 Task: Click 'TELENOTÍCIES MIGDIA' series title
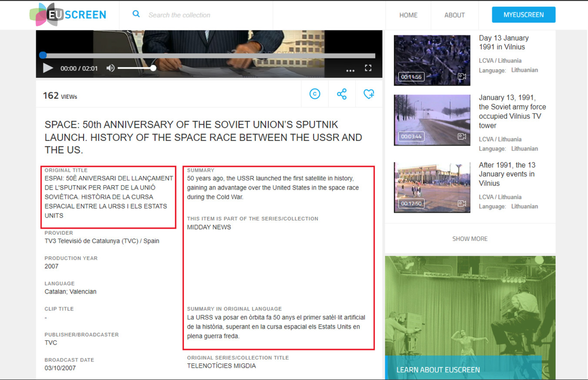tap(221, 366)
